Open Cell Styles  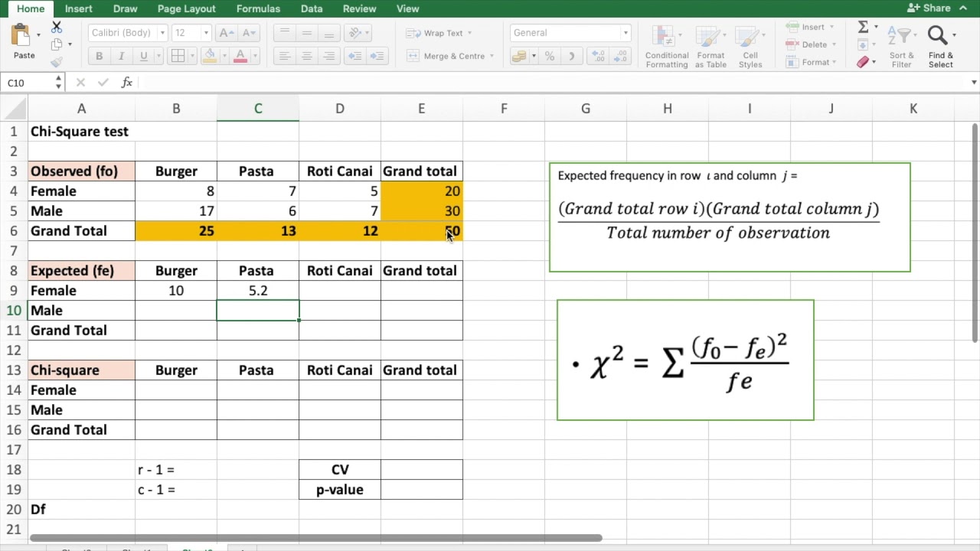[750, 47]
